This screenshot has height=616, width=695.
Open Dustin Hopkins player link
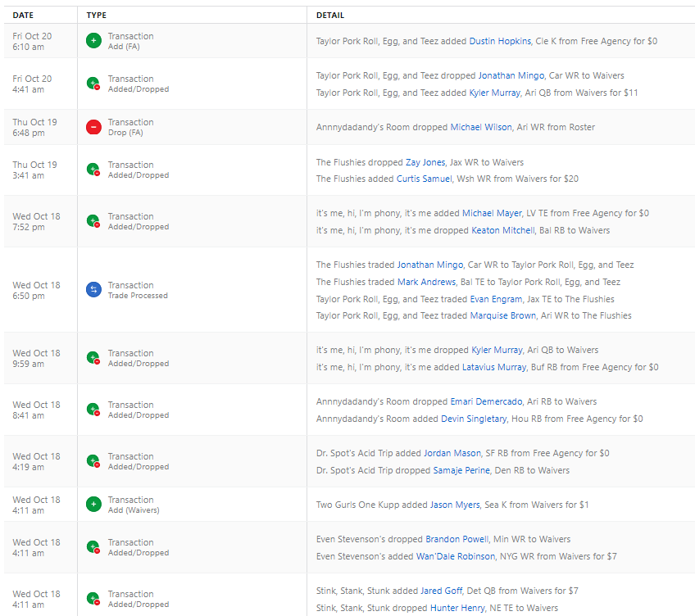(499, 41)
